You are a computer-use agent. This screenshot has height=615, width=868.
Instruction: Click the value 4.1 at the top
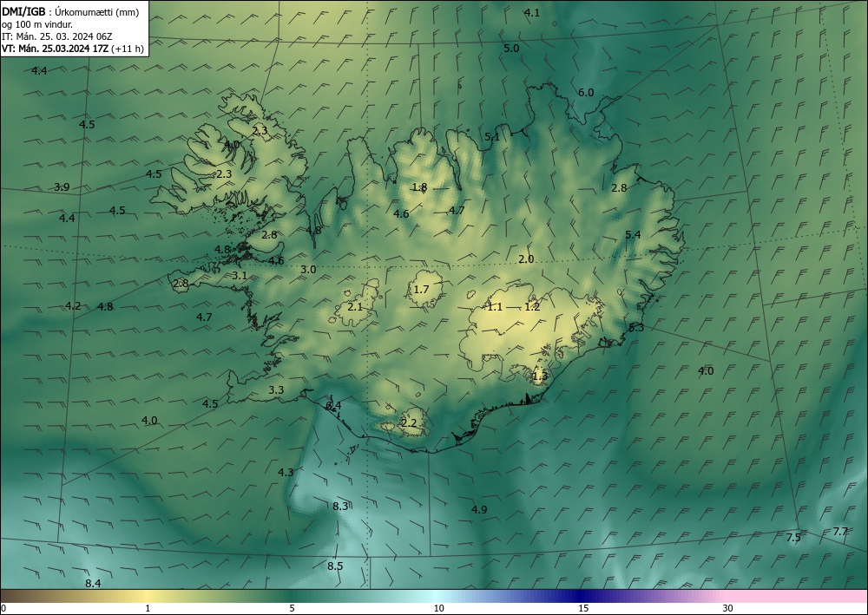[532, 13]
